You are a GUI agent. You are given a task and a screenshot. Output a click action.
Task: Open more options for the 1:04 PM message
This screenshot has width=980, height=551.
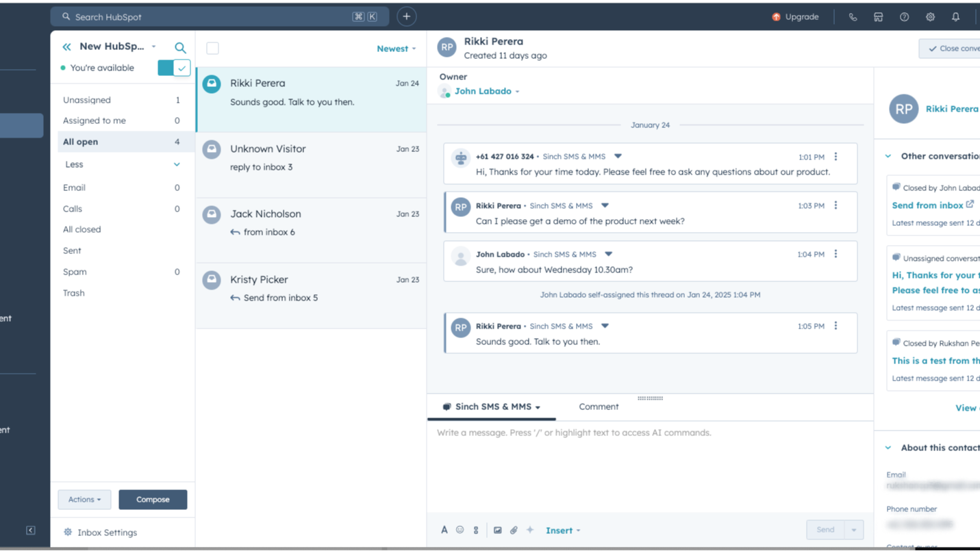point(835,254)
